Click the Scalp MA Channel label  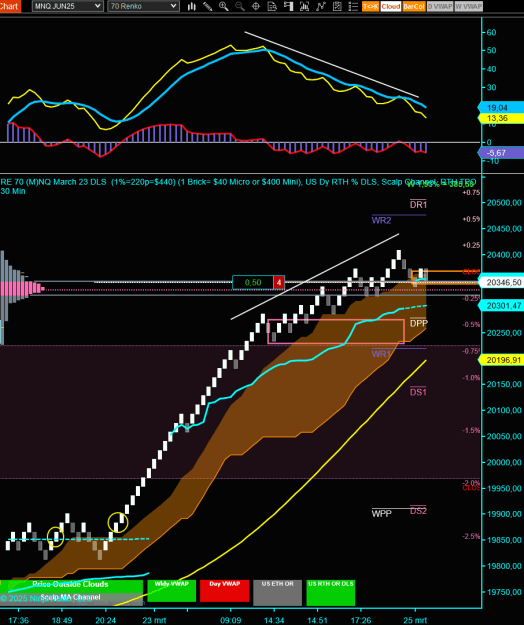pos(70,597)
